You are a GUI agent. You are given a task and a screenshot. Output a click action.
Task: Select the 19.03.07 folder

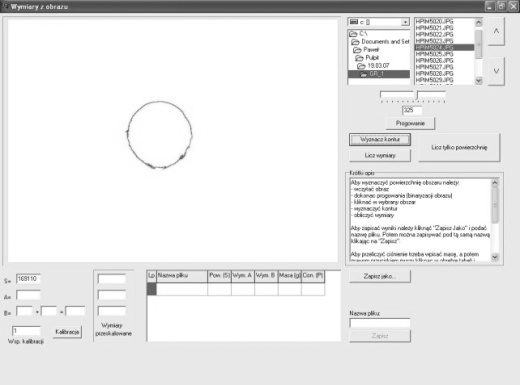(x=378, y=66)
